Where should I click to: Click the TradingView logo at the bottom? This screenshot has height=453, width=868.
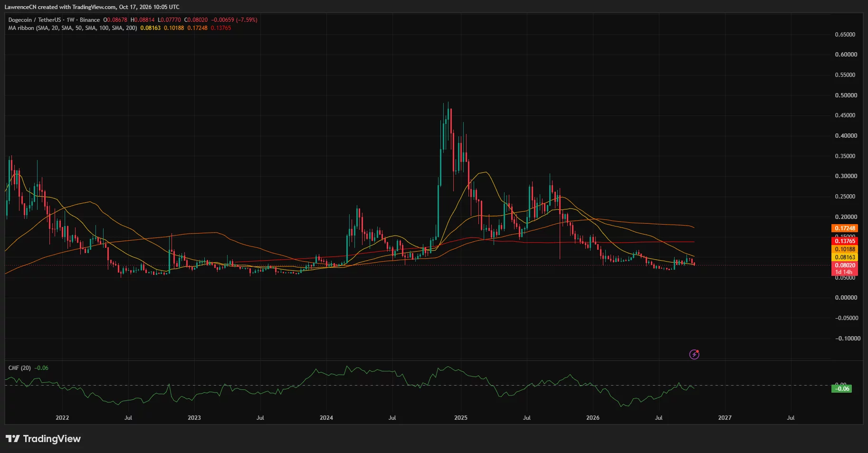pyautogui.click(x=43, y=439)
